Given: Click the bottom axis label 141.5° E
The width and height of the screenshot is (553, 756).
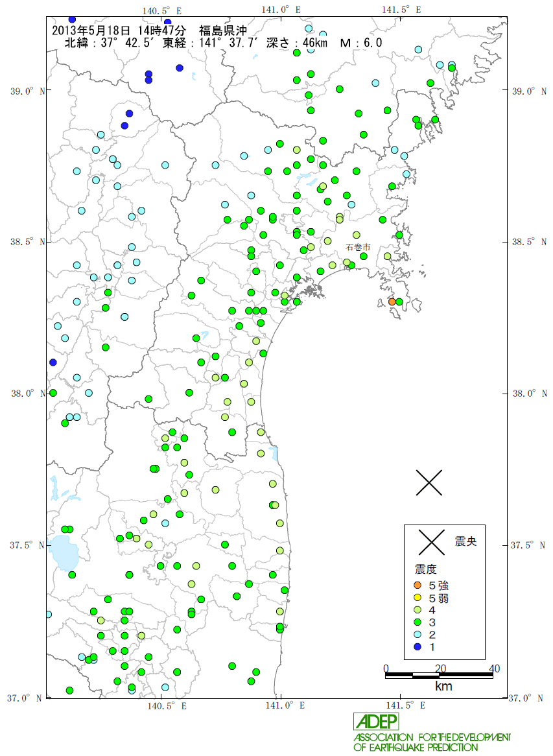Looking at the screenshot, I should tap(405, 706).
